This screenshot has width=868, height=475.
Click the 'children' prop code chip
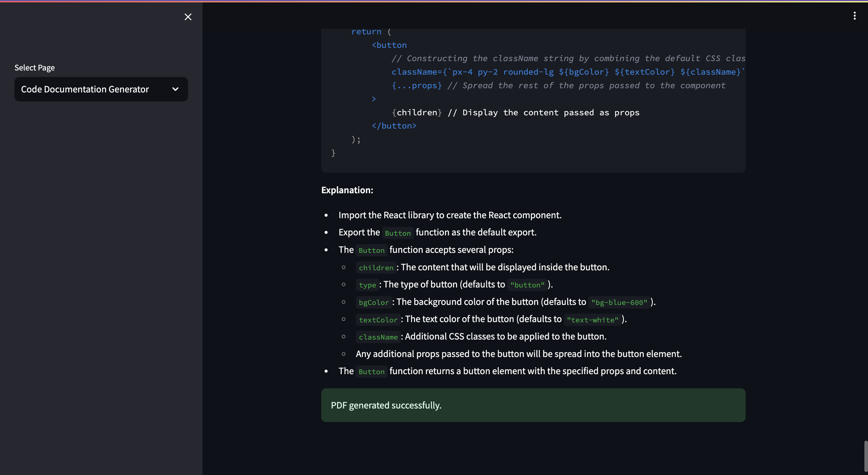click(x=376, y=268)
